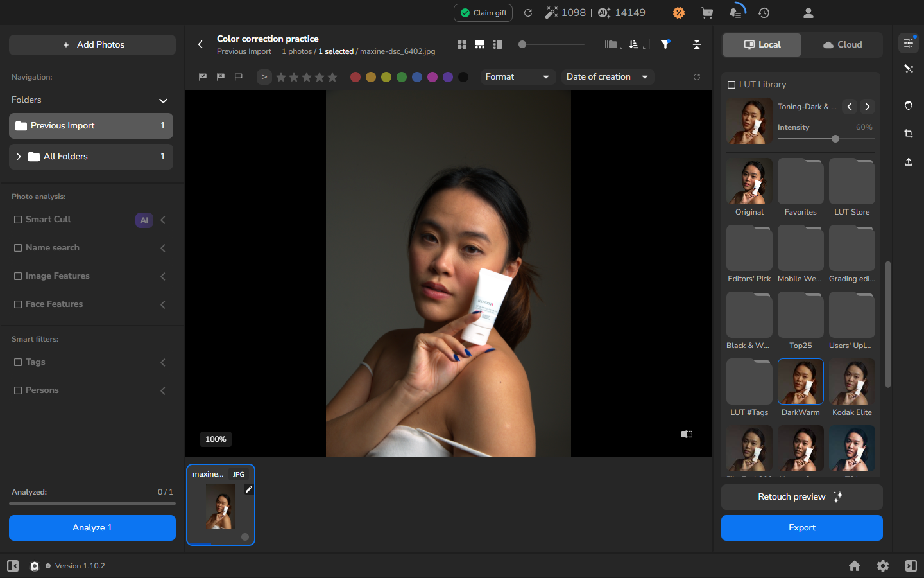Toggle before/after compare icon on photo
This screenshot has width=924, height=578.
[687, 434]
